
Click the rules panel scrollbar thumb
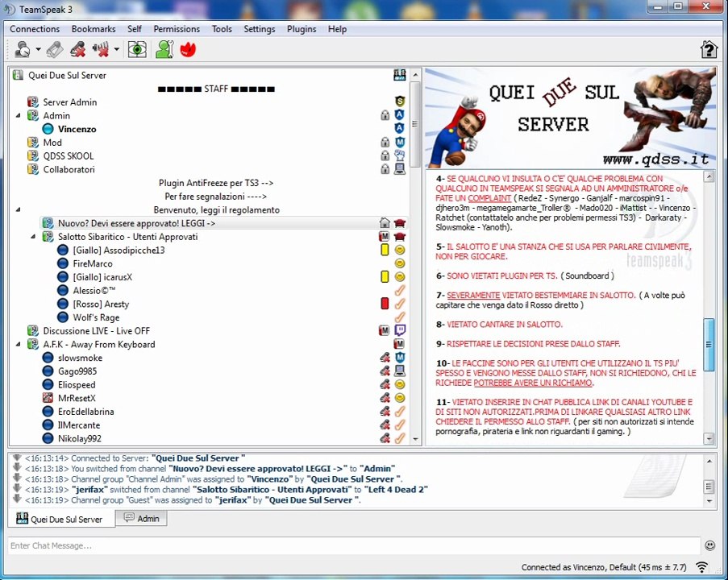tap(709, 344)
